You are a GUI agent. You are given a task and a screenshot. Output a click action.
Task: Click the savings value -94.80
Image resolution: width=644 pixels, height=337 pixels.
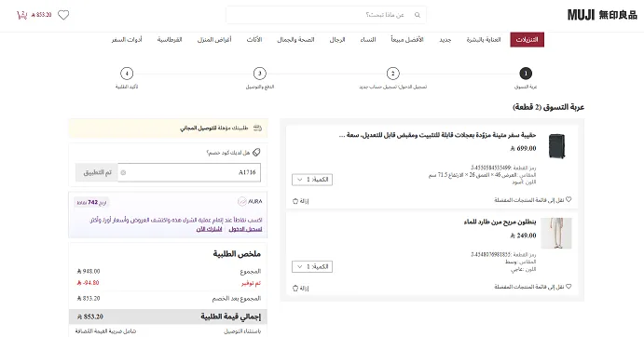[88, 283]
